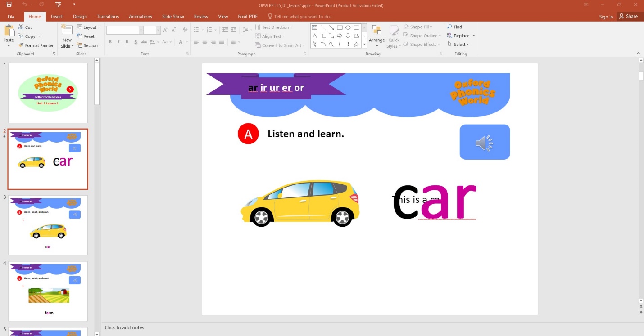Click the Sign in link
This screenshot has height=336, width=644.
[x=606, y=17]
